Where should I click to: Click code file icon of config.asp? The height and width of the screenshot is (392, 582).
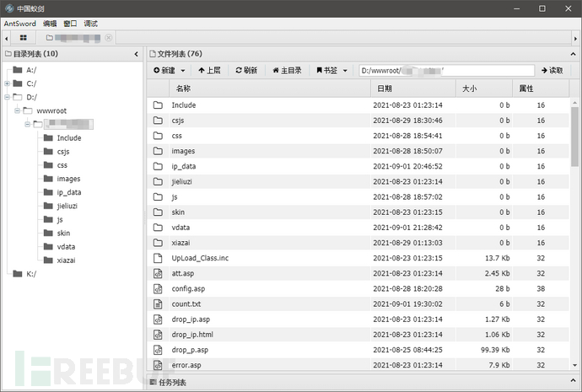[x=158, y=288]
